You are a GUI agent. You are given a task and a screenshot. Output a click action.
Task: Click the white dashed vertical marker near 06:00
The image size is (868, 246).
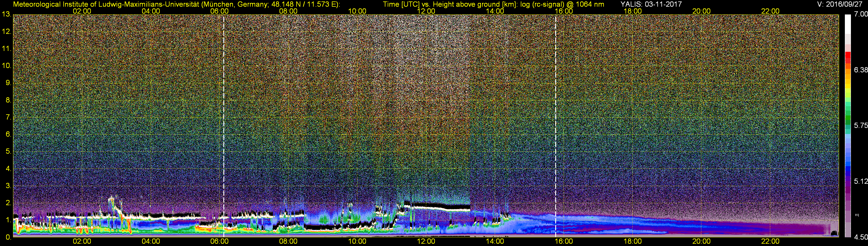point(224,126)
